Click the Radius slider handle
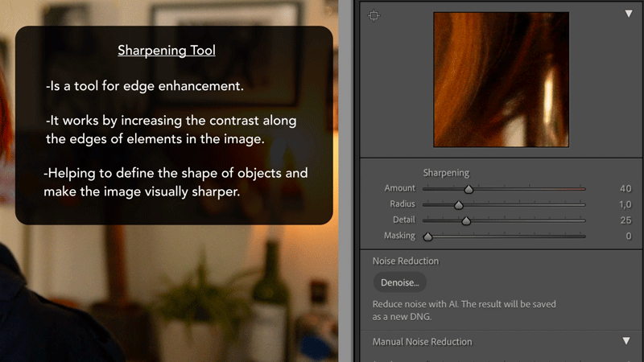The image size is (644, 362). click(459, 205)
